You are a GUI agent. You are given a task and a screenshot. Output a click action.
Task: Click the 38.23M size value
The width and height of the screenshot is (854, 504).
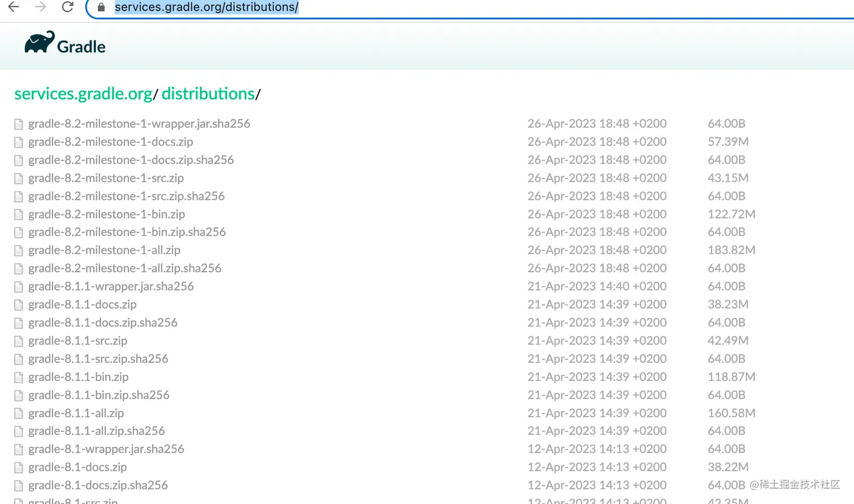pos(728,304)
